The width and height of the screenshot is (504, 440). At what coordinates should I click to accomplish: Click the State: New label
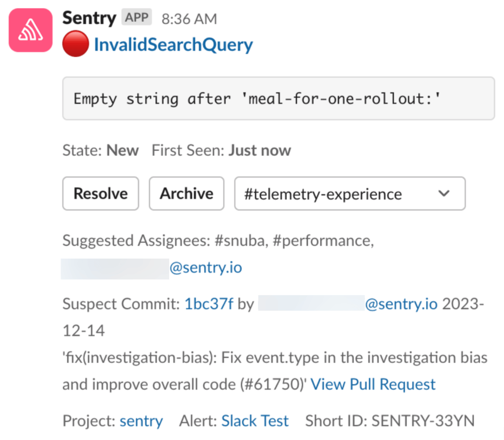tap(101, 150)
